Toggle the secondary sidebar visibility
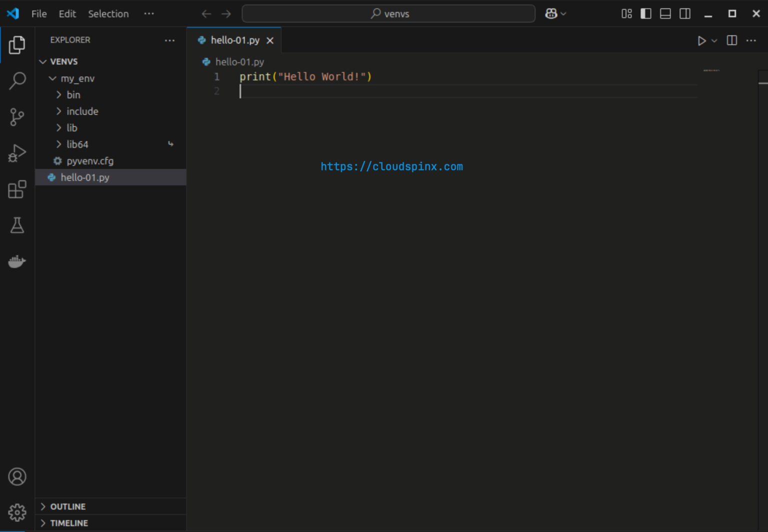Image resolution: width=768 pixels, height=532 pixels. click(684, 13)
